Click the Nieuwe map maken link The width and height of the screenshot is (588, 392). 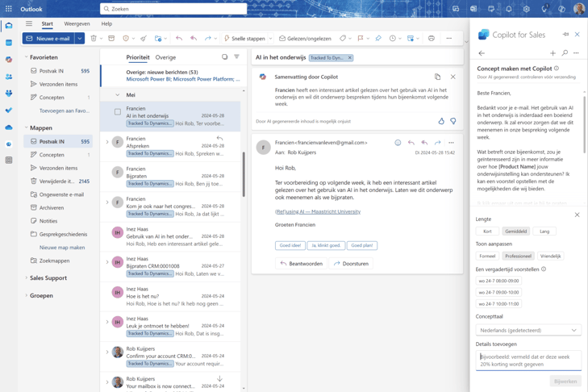click(62, 247)
